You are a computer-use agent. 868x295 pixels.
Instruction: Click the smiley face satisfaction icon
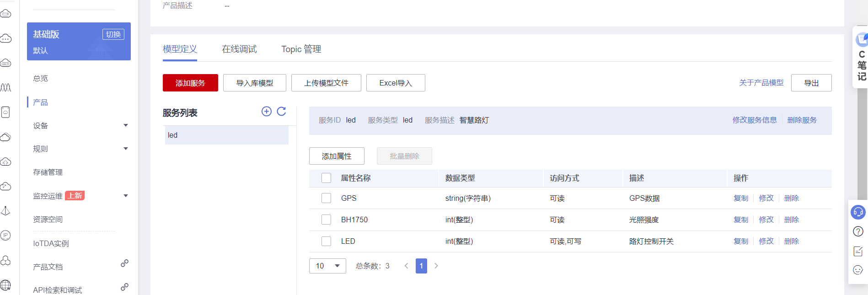pos(858,270)
